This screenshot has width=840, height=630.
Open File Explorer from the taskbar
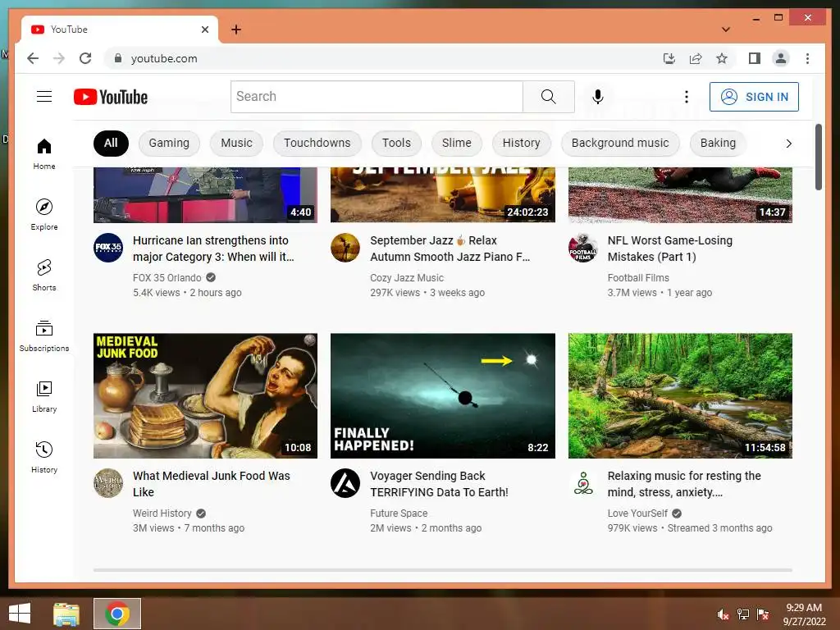pos(66,614)
